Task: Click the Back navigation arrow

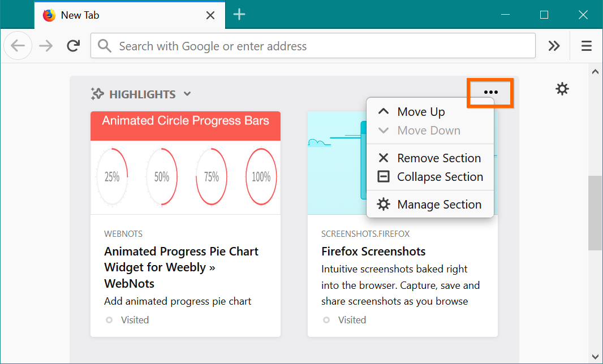Action: pyautogui.click(x=18, y=46)
